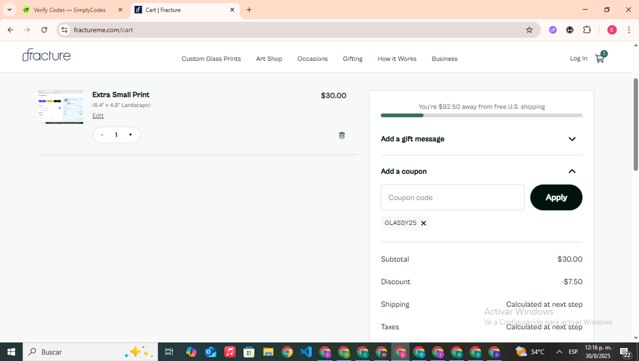The width and height of the screenshot is (639, 361).
Task: Open How it Works page
Action: pyautogui.click(x=397, y=59)
